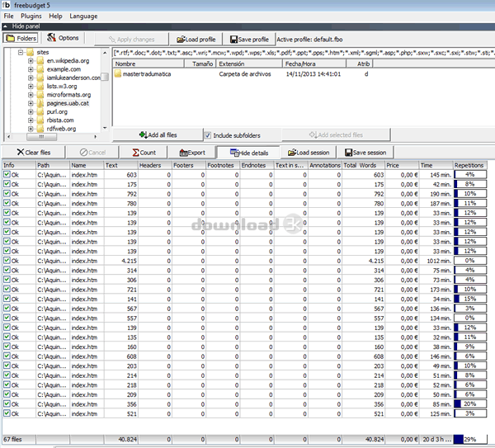Uncheck the row with 356 words
The height and width of the screenshot is (448, 495).
[x=7, y=403]
